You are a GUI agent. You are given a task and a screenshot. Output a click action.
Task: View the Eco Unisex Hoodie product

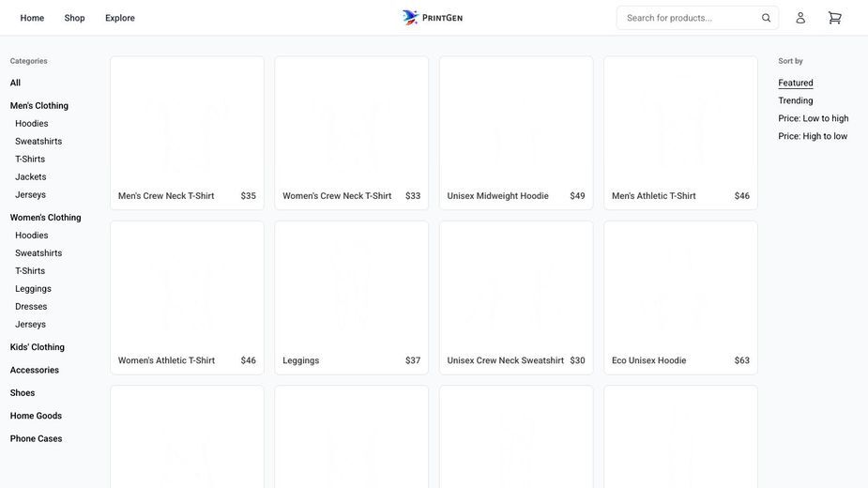coord(680,297)
